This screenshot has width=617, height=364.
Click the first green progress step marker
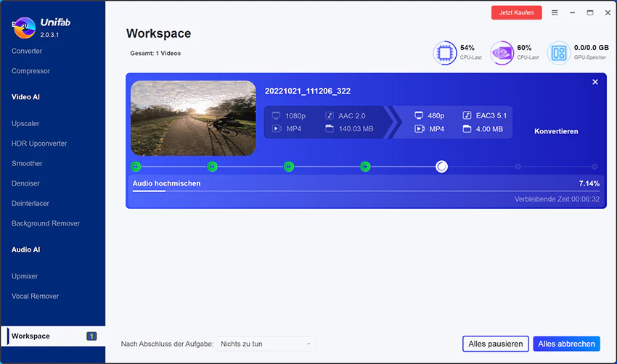coord(136,167)
